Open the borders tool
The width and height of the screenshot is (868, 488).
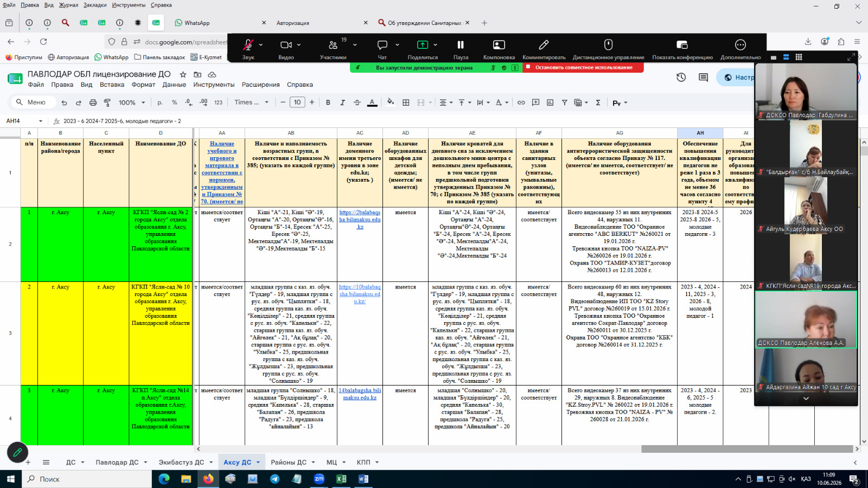406,102
